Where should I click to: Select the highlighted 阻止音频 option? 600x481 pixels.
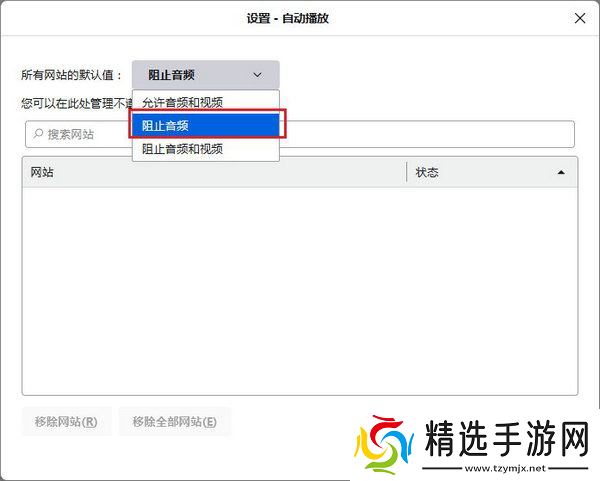click(x=205, y=126)
